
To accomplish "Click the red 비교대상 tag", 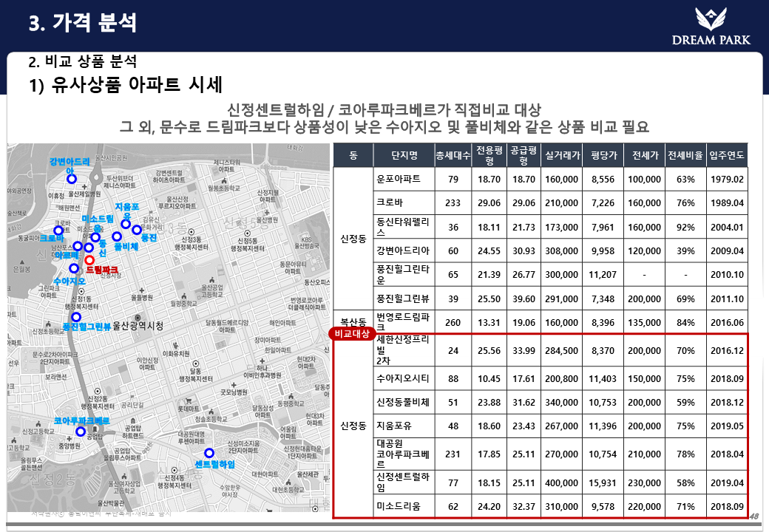I will click(x=352, y=333).
